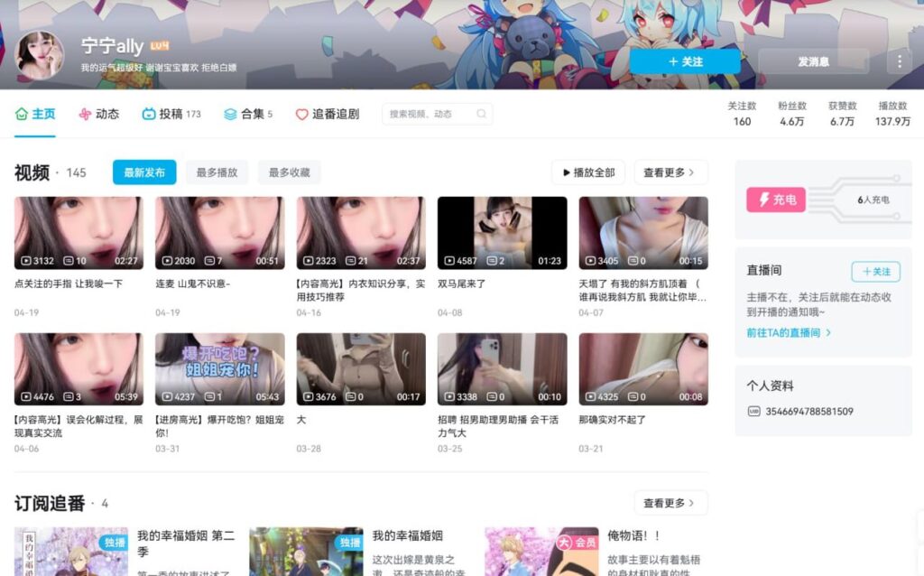
Task: Sort videos by 最新发布
Action: coord(144,172)
